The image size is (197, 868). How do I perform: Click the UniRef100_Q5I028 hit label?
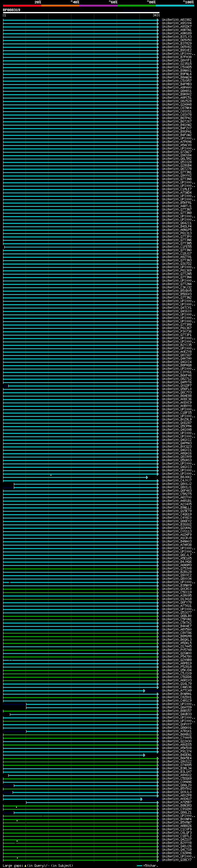point(176,162)
